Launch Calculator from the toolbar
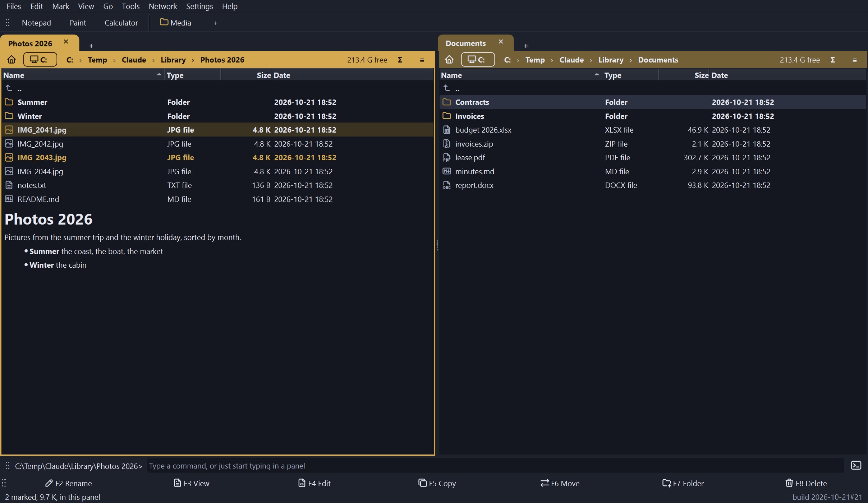868x503 pixels. pos(121,23)
